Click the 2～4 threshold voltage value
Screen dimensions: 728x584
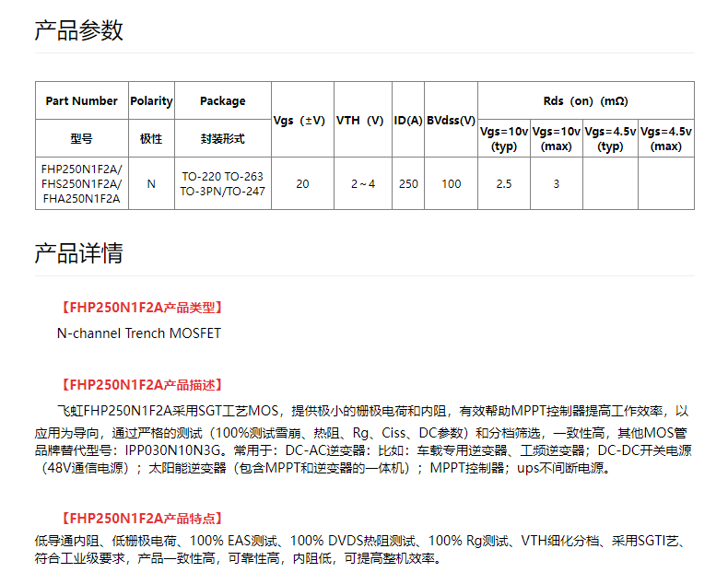point(362,184)
